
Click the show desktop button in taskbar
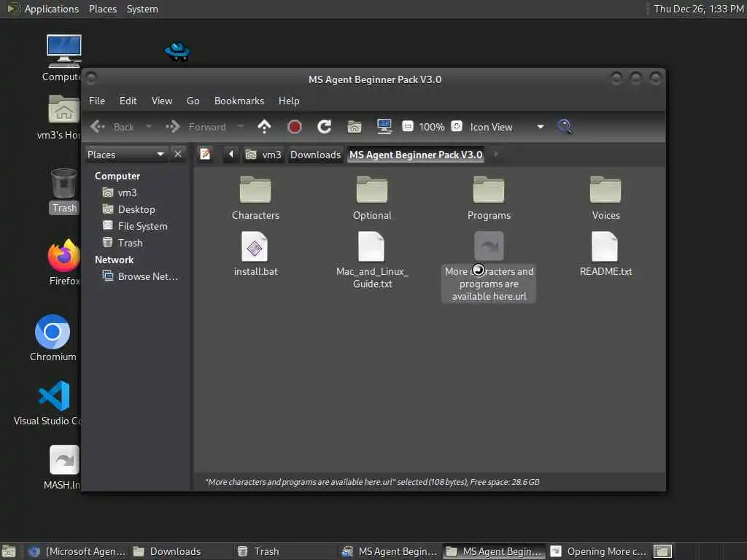coord(9,551)
